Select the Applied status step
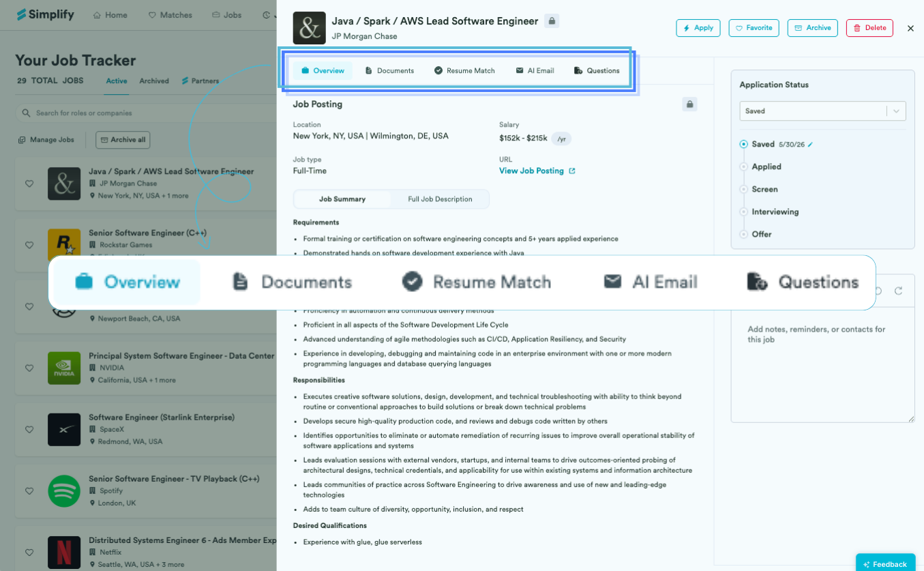This screenshot has width=924, height=571. click(760, 167)
